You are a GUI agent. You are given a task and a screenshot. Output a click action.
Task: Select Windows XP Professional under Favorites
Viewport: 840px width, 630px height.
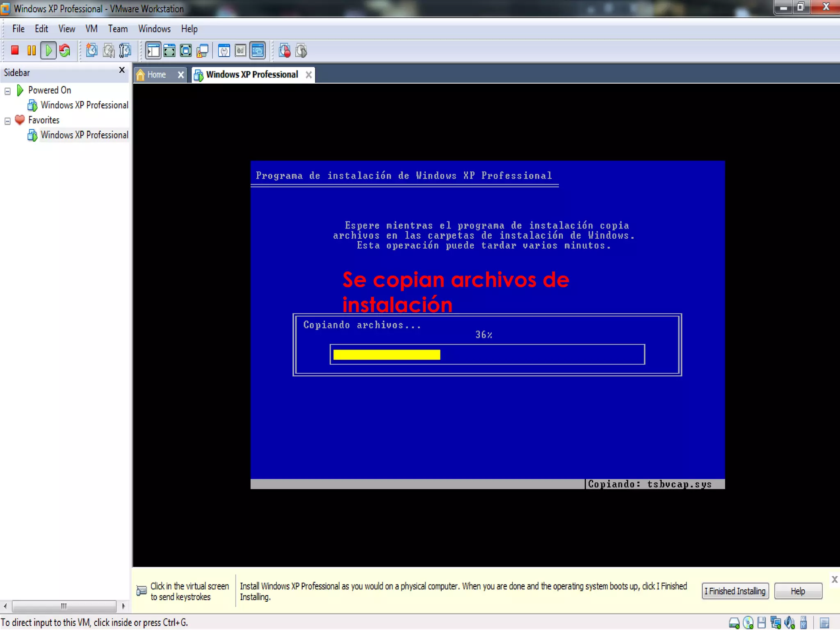pyautogui.click(x=84, y=135)
